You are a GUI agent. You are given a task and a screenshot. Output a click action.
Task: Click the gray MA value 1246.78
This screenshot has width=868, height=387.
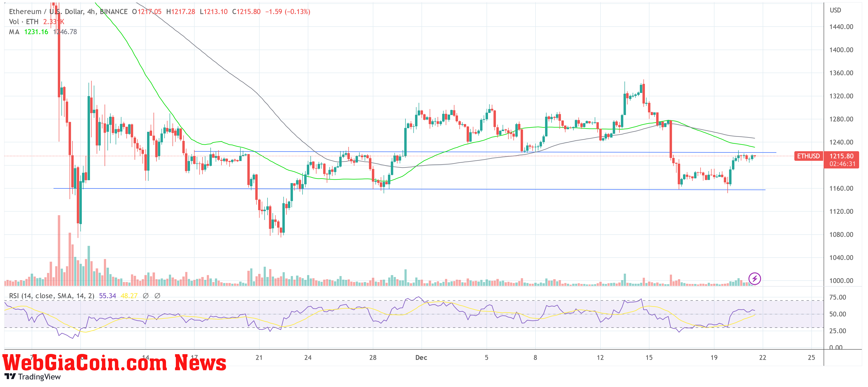point(65,32)
